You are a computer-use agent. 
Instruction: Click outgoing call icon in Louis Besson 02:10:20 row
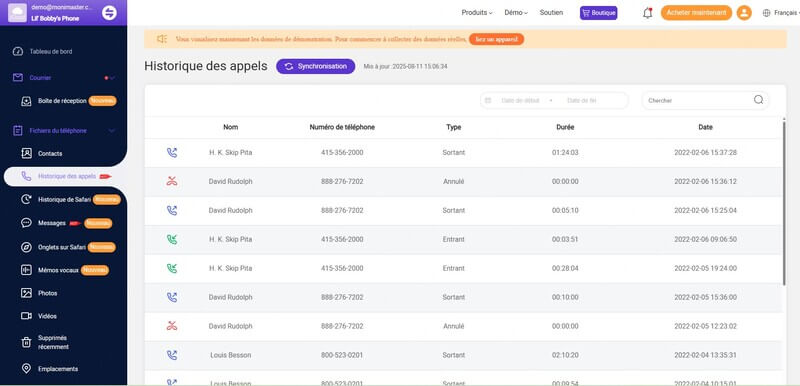[172, 355]
